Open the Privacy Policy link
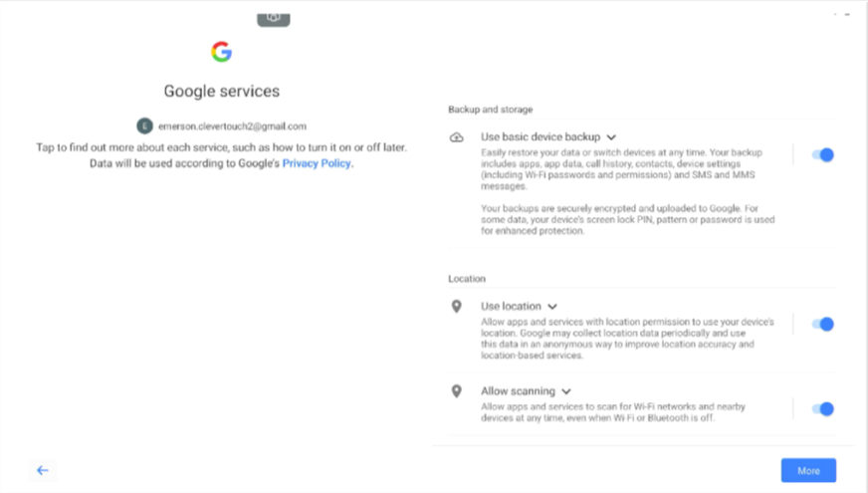 317,163
